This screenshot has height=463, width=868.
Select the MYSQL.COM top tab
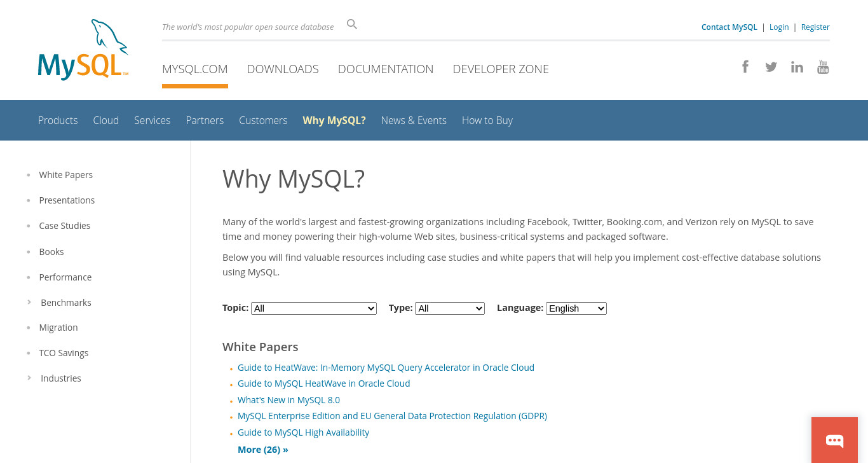click(x=195, y=69)
